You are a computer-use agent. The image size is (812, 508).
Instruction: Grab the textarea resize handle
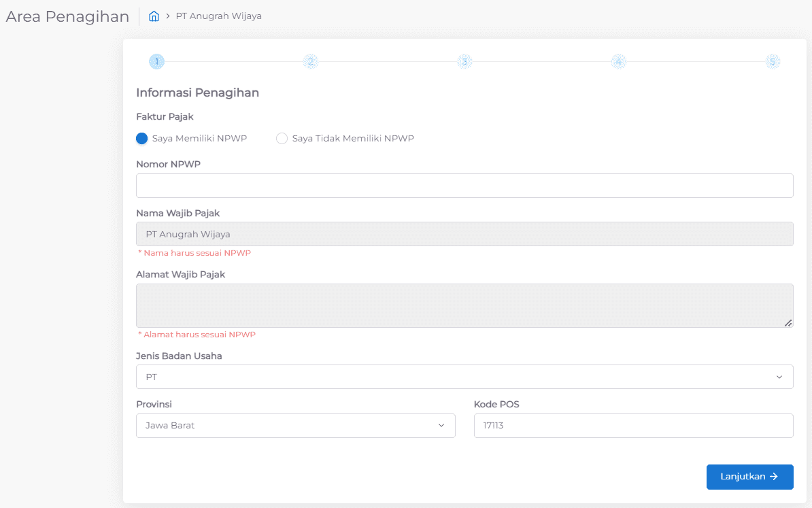[x=788, y=323]
